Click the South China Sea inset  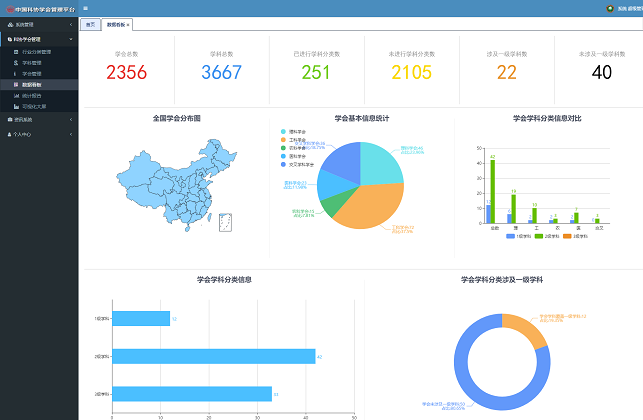pyautogui.click(x=225, y=222)
